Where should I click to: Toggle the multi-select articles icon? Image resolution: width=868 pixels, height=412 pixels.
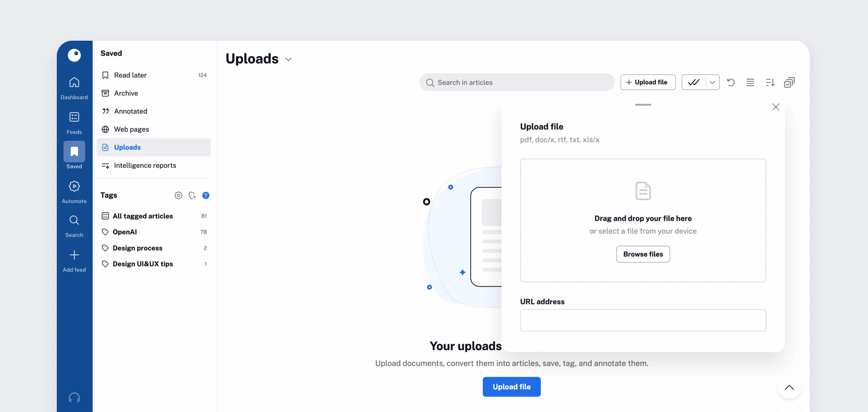point(789,82)
